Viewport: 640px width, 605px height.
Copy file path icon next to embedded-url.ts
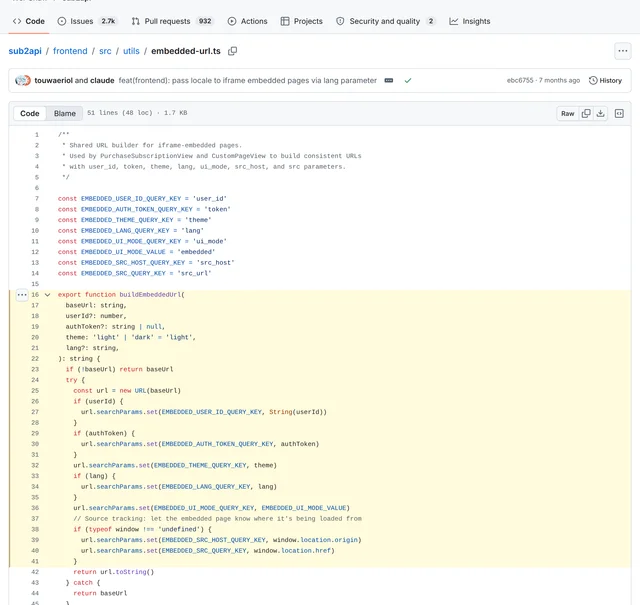[x=232, y=51]
